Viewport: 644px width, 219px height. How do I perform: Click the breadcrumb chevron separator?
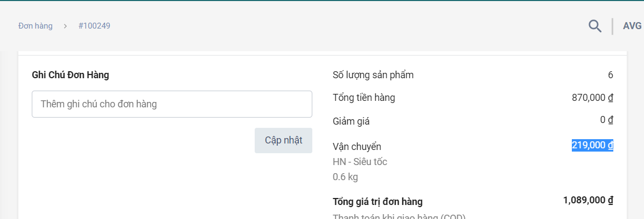(x=65, y=26)
